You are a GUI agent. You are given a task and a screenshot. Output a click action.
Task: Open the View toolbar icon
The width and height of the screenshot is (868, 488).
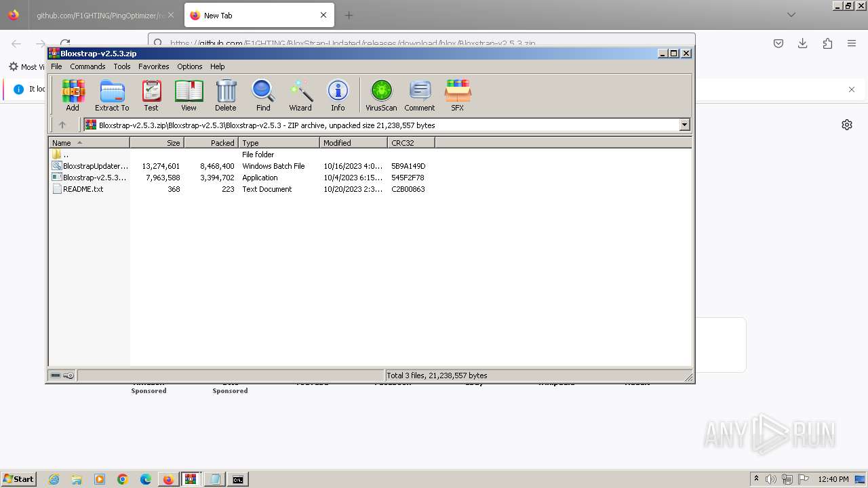189,95
